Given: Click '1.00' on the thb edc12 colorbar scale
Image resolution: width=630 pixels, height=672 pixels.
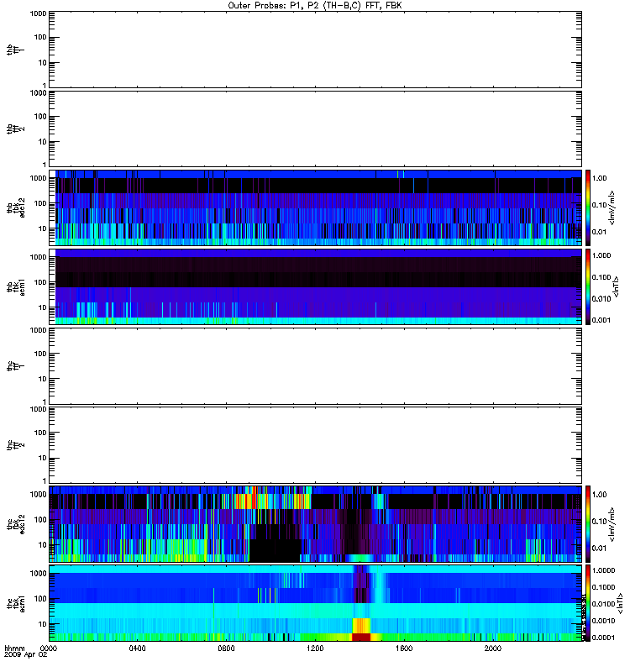Looking at the screenshot, I should (599, 178).
